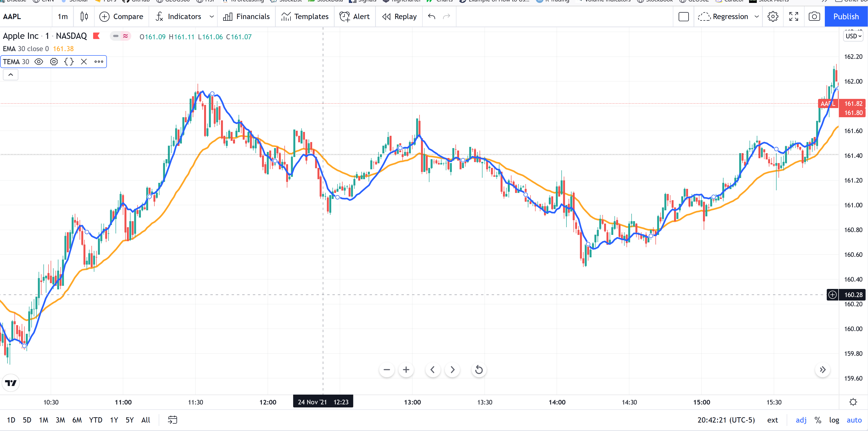Expand the layout management dropdown arrow
Image resolution: width=868 pixels, height=431 pixels.
757,16
